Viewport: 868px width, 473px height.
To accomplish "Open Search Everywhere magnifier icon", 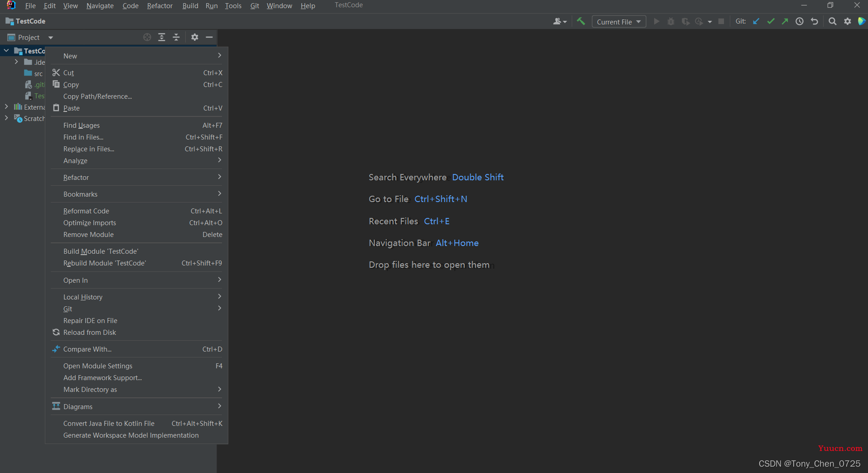I will click(x=832, y=21).
